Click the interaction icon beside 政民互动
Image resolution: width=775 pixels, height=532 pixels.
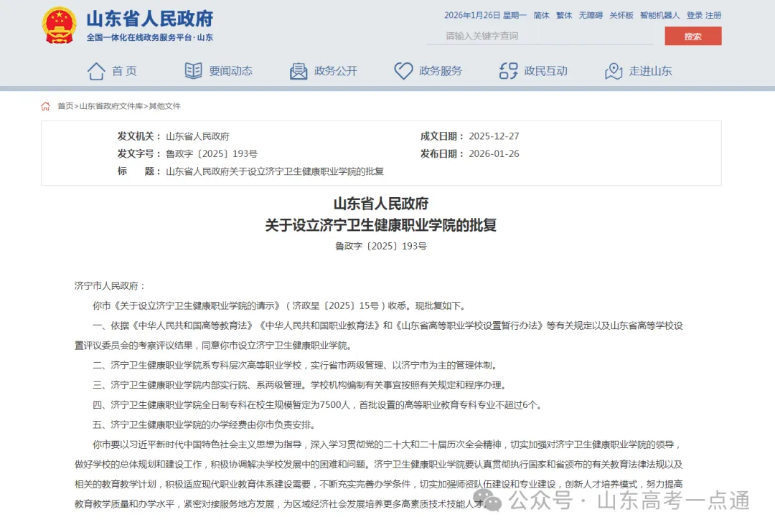tap(509, 71)
